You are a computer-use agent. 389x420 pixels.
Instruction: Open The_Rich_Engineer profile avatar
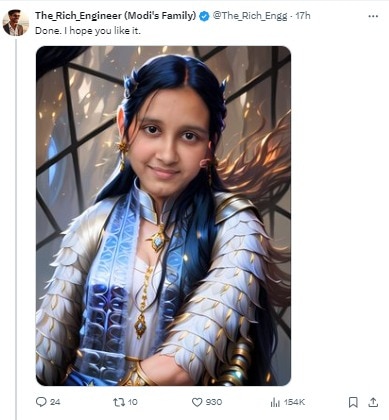click(x=16, y=23)
